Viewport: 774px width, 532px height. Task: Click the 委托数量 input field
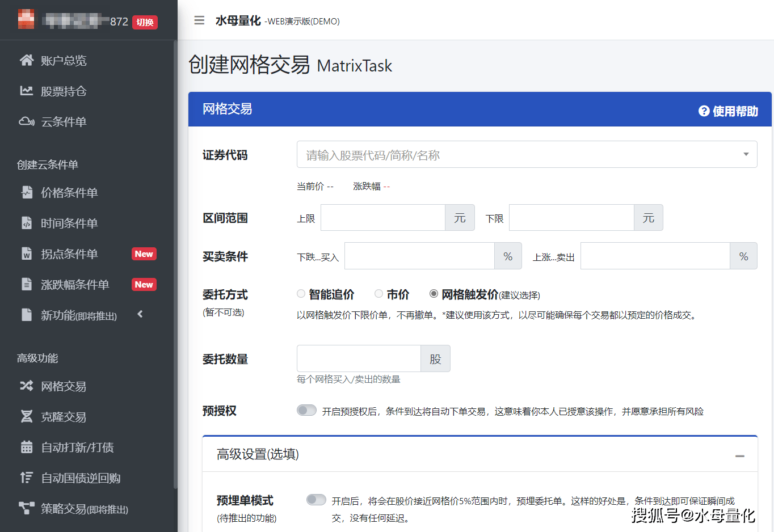(357, 358)
